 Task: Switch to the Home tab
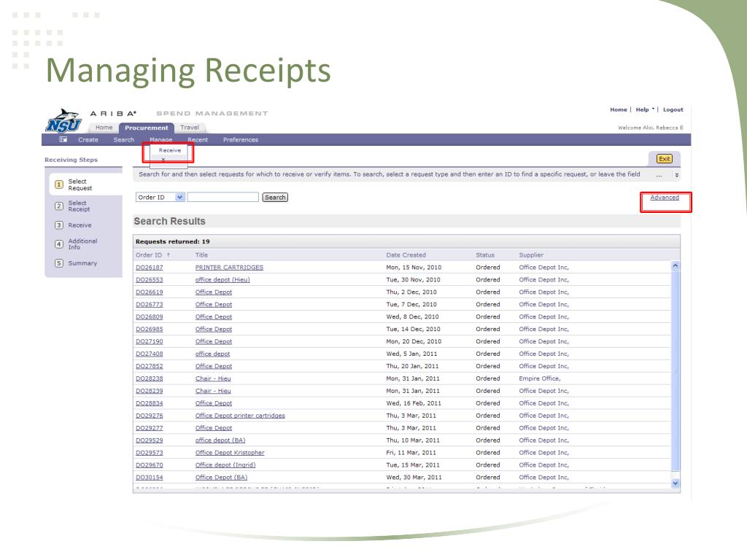tap(104, 128)
